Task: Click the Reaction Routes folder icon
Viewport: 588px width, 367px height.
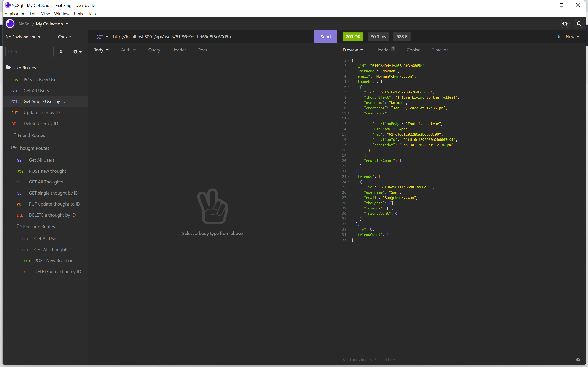Action: [x=20, y=226]
